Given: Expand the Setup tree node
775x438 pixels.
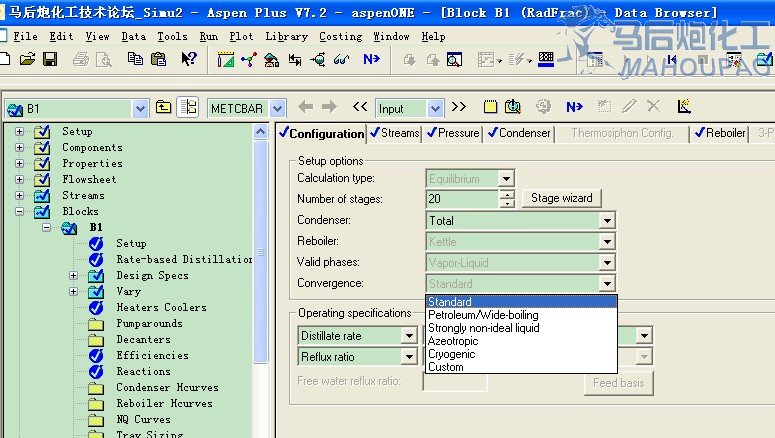Looking at the screenshot, I should point(19,131).
